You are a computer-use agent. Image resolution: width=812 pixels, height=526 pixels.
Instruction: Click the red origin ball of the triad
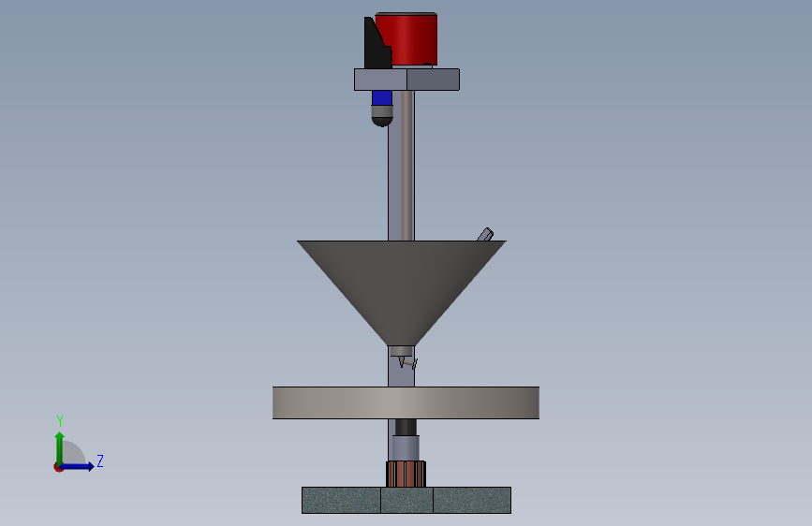click(x=58, y=467)
